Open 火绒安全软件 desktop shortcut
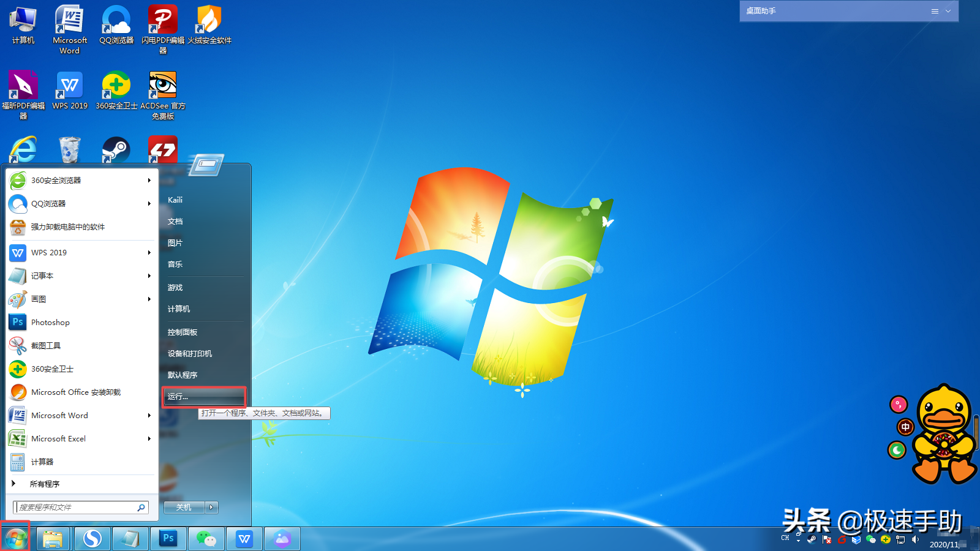 209,25
